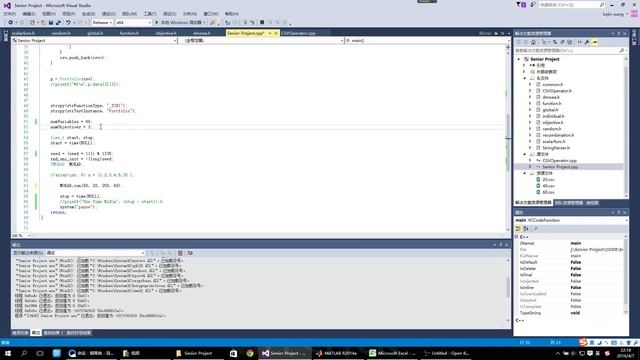Open the Release configuration dropdown

pos(102,22)
